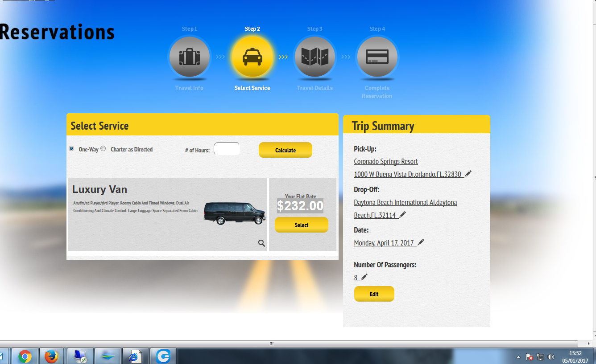This screenshot has height=364, width=596.
Task: Select the One-Way radio button
Action: (71, 149)
